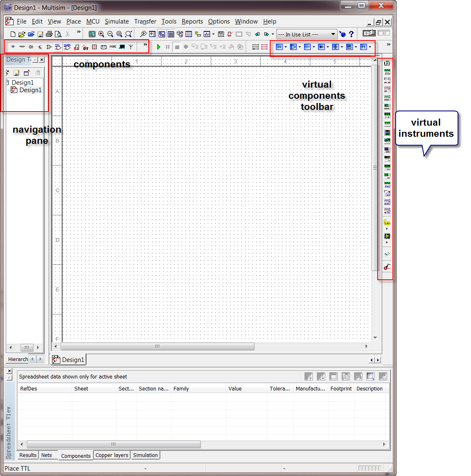Open the blue question mark Help icon
Screen dimensions: 471x476
click(x=351, y=34)
